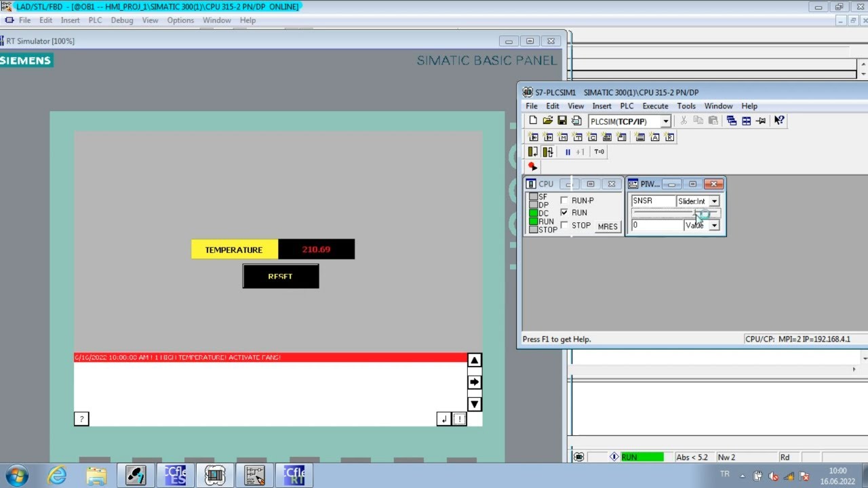Tile windows using the PLCSIM toolbar icon
Viewport: 868px width, 488px height.
[746, 121]
